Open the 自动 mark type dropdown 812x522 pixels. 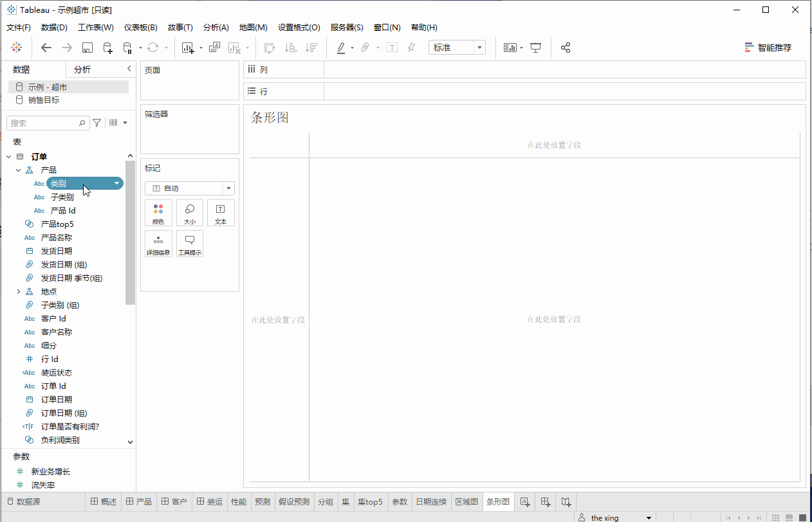tap(190, 188)
